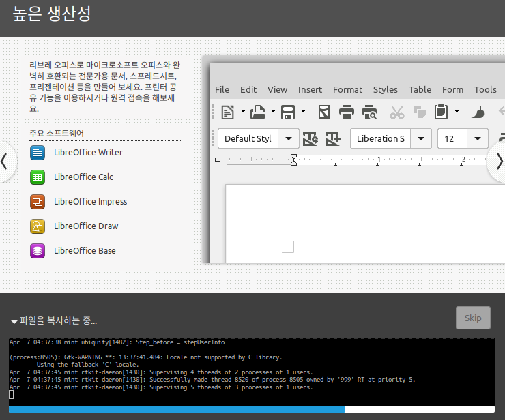This screenshot has height=420, width=505.
Task: Click the '주요 소프트웨어' heading
Action: [57, 133]
